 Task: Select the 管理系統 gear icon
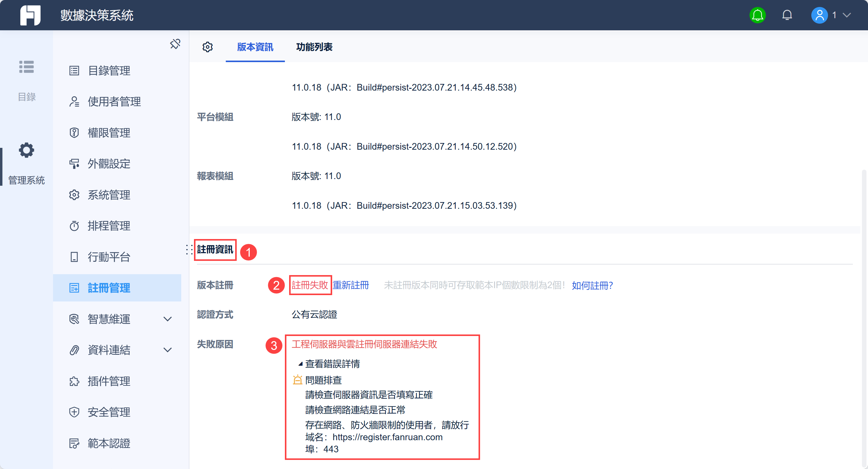[x=26, y=150]
